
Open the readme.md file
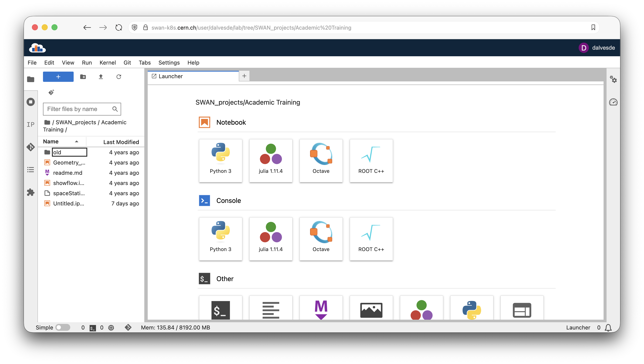[67, 173]
